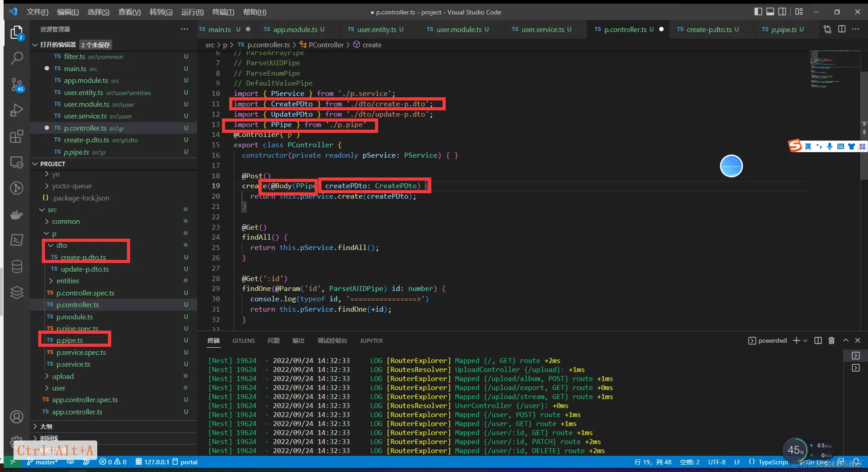Collapse the src folder
Image resolution: width=868 pixels, height=472 pixels.
point(42,210)
